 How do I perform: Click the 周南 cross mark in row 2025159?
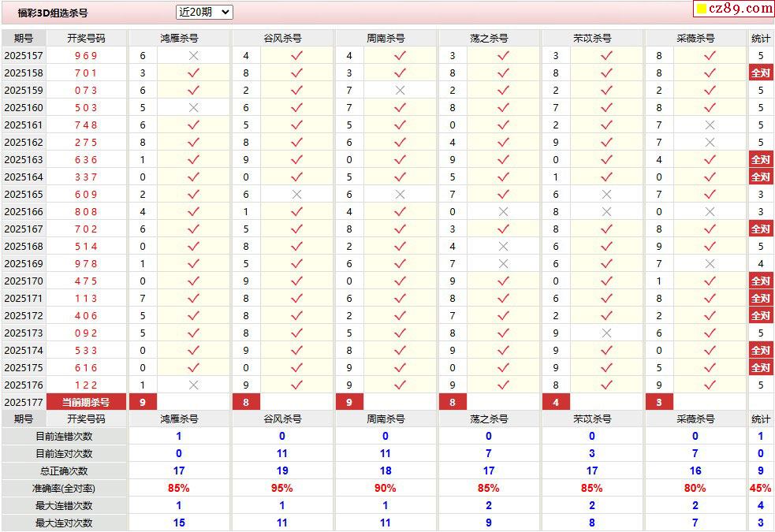pos(401,91)
